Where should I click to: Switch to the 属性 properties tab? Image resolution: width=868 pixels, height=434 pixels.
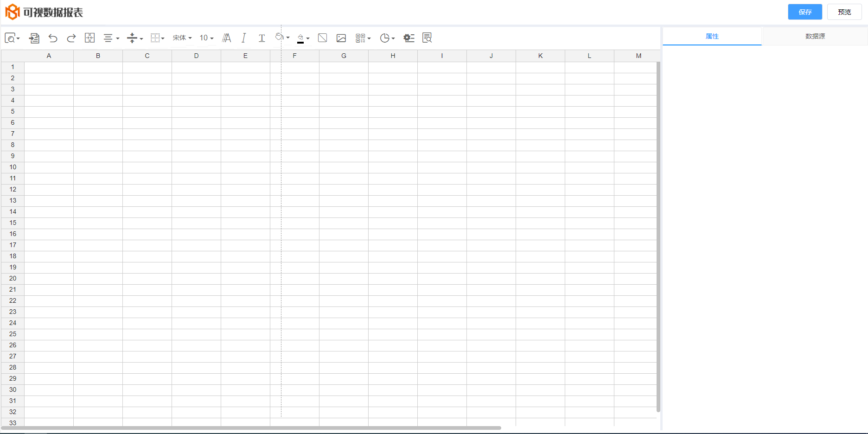(712, 36)
